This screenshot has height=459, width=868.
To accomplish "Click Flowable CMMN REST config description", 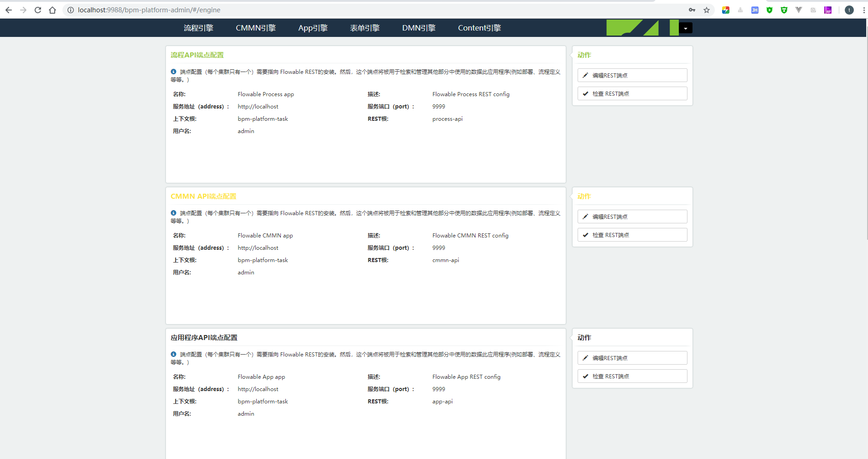I will point(470,236).
